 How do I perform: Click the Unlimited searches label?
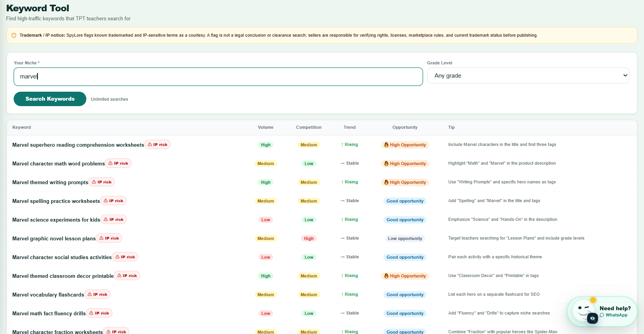[109, 99]
